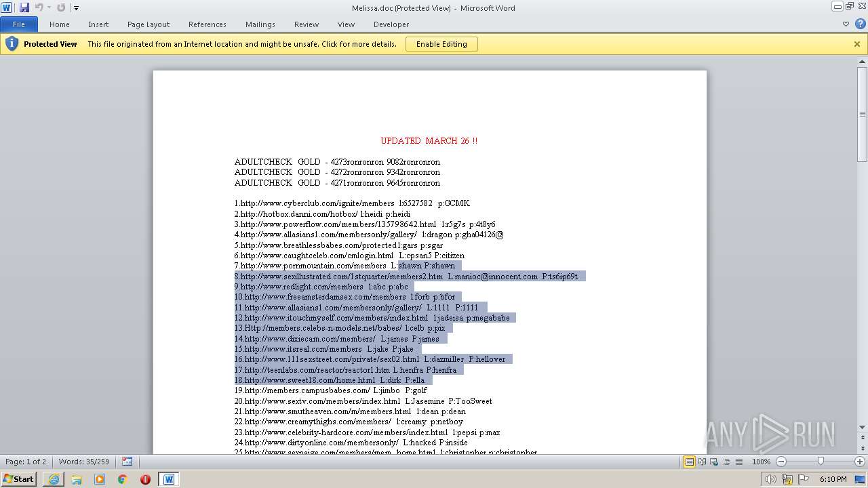Click the Page: 1 of 2 status indicator
The height and width of the screenshot is (488, 868).
click(x=26, y=462)
